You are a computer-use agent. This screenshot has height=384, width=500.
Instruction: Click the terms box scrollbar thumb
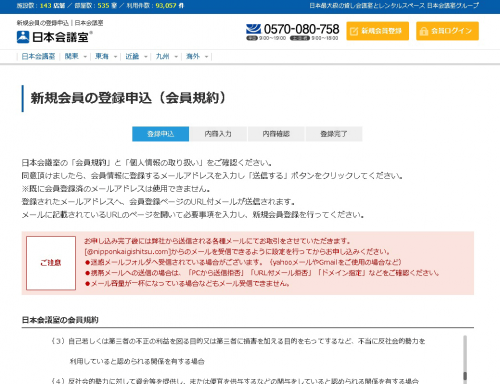(465, 376)
